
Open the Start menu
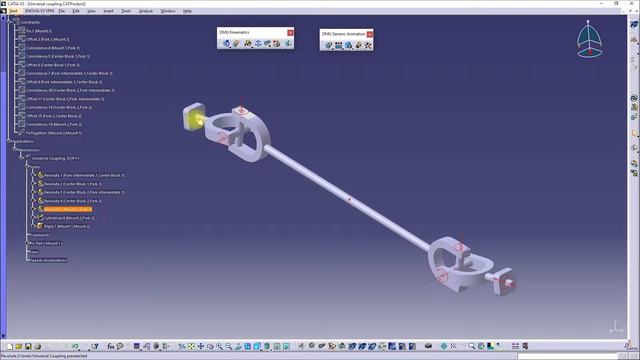click(13, 11)
